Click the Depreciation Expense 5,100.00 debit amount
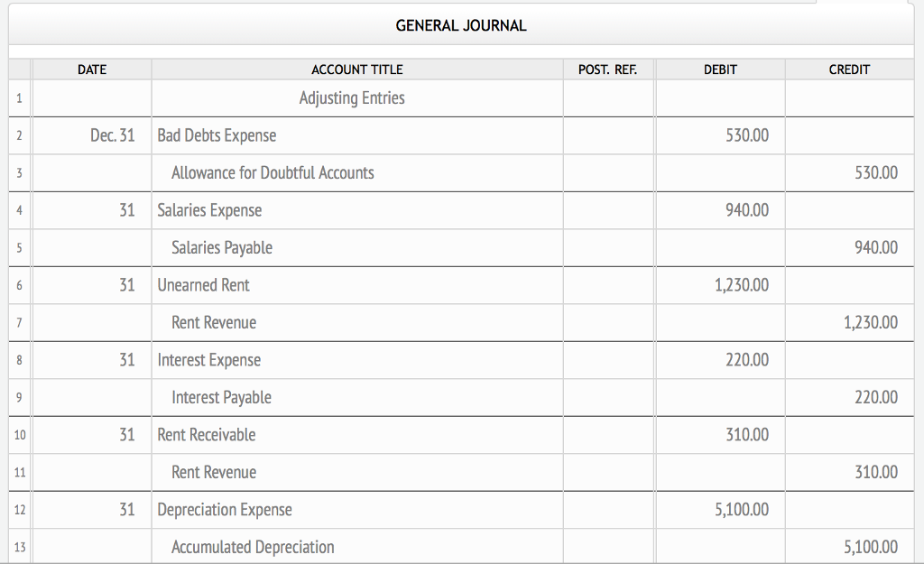Image resolution: width=924 pixels, height=564 pixels. click(744, 509)
